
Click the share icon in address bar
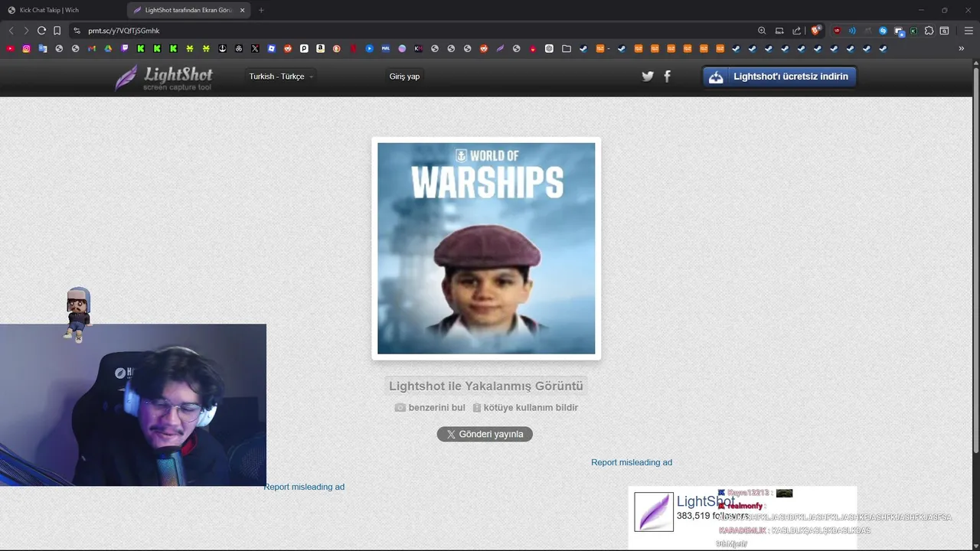coord(797,31)
